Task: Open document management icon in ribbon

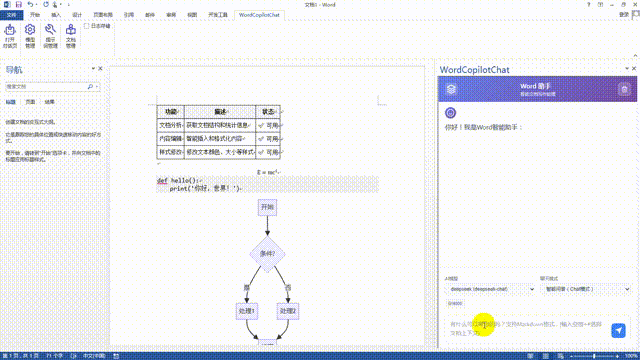Action: pyautogui.click(x=71, y=30)
